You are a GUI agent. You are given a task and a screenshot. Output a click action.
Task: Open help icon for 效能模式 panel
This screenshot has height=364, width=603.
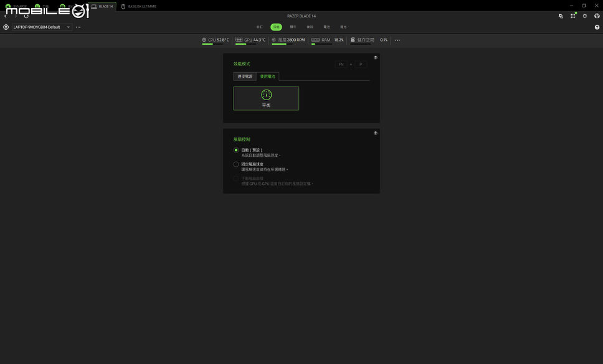coord(376,58)
